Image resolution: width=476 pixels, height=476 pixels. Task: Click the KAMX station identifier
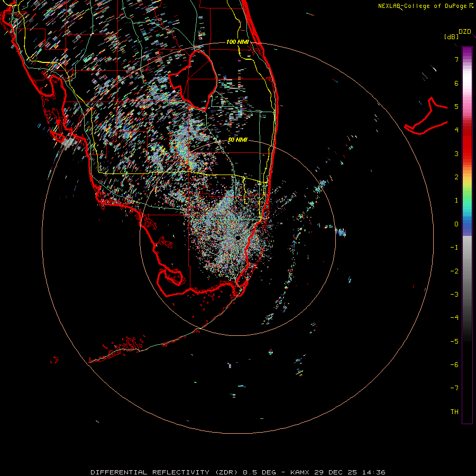click(300, 472)
